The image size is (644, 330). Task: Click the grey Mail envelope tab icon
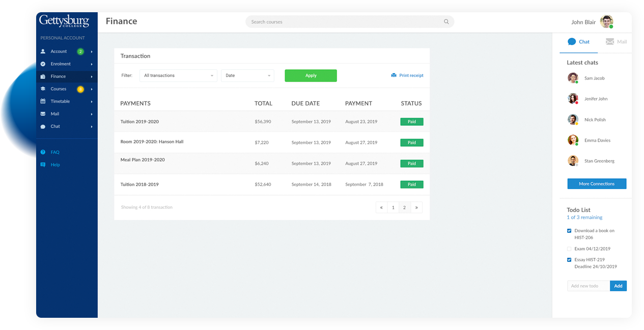[610, 42]
